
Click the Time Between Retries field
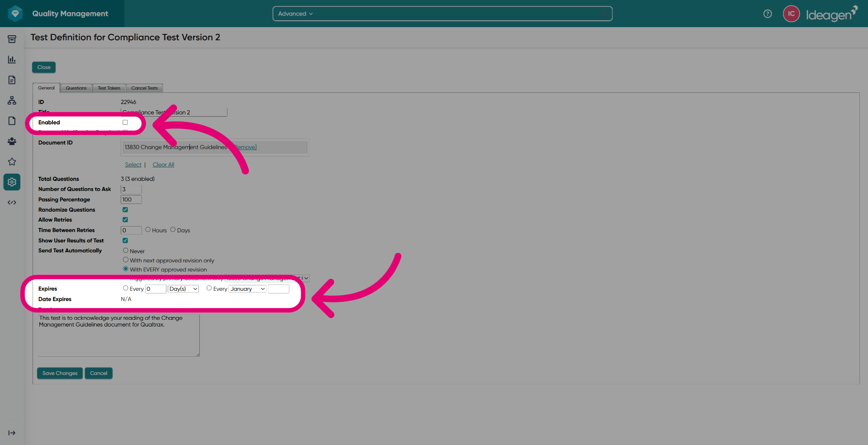click(131, 230)
